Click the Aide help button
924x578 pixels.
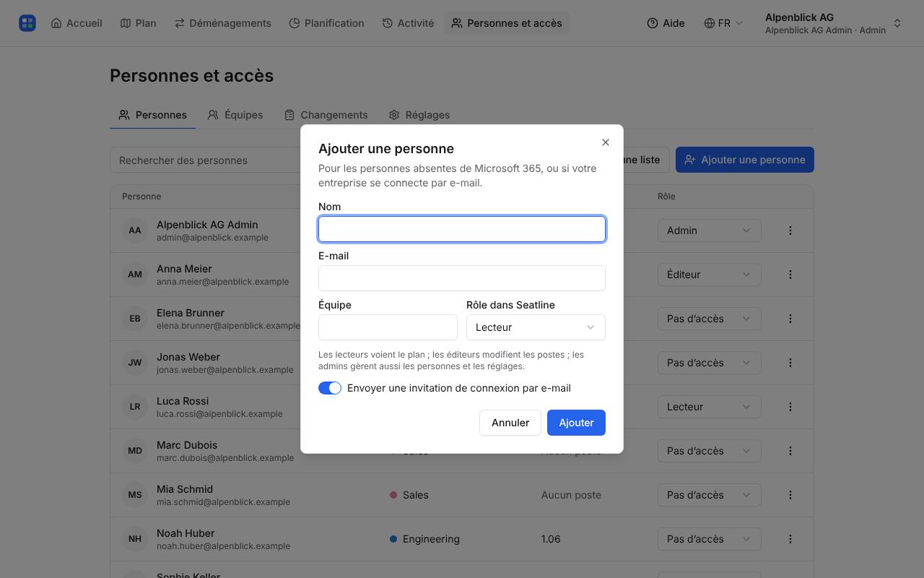(666, 23)
